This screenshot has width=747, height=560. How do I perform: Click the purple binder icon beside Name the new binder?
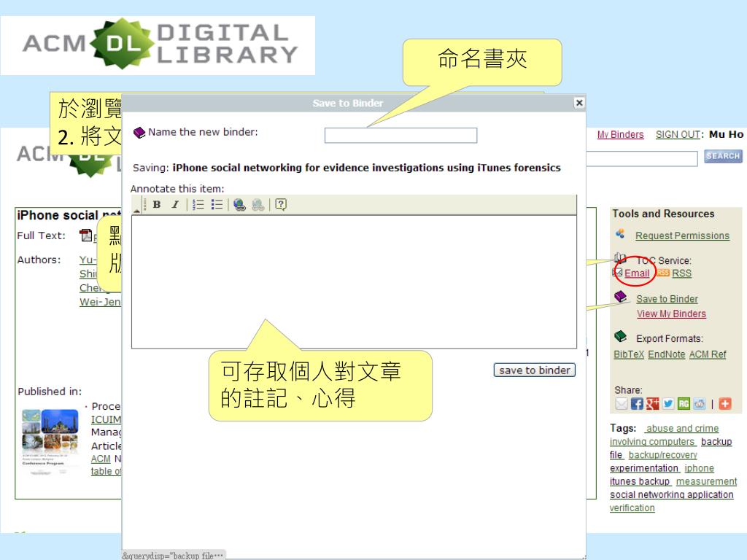point(139,133)
